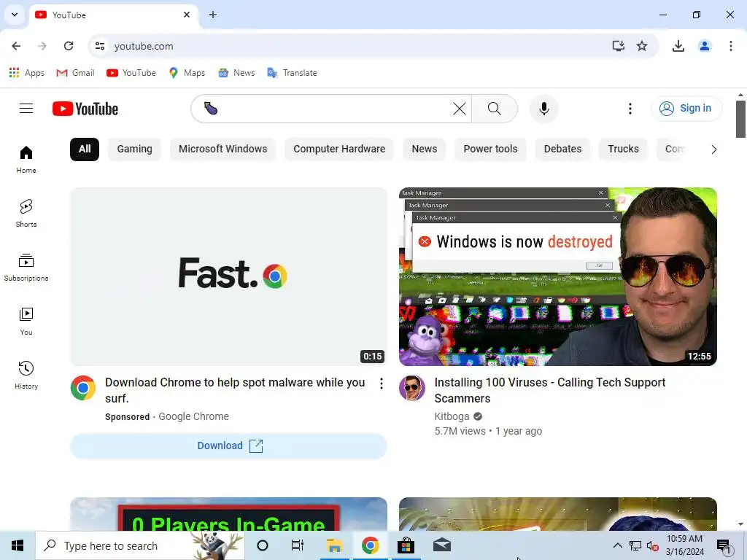Image resolution: width=747 pixels, height=560 pixels.
Task: Open History in the sidebar
Action: point(26,376)
